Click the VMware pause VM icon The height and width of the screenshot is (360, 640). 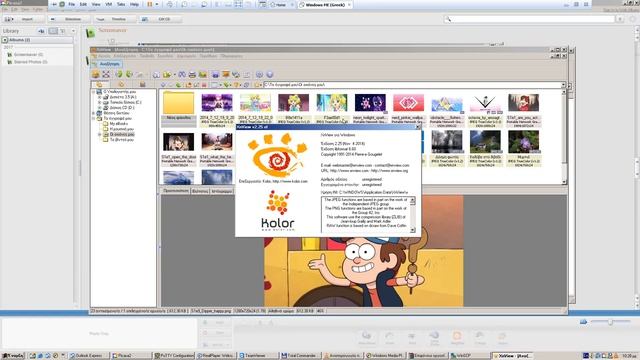click(x=149, y=4)
